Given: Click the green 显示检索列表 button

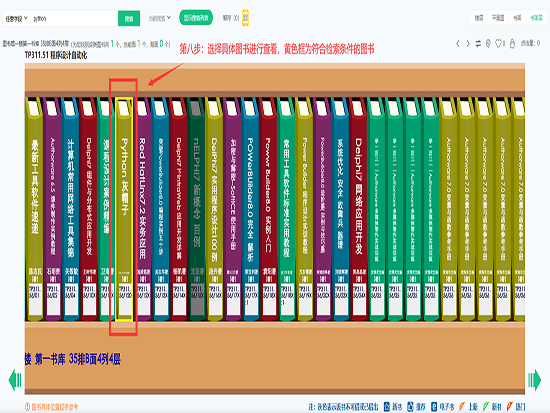Looking at the screenshot, I should coord(196,18).
